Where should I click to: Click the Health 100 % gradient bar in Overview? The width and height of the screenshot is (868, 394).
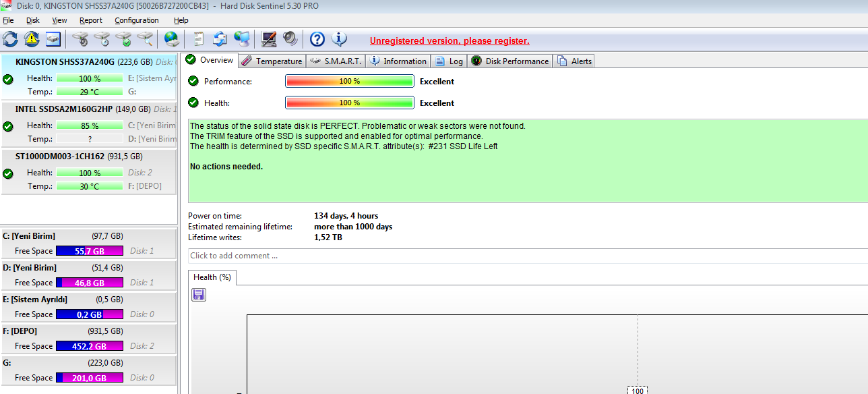[350, 103]
